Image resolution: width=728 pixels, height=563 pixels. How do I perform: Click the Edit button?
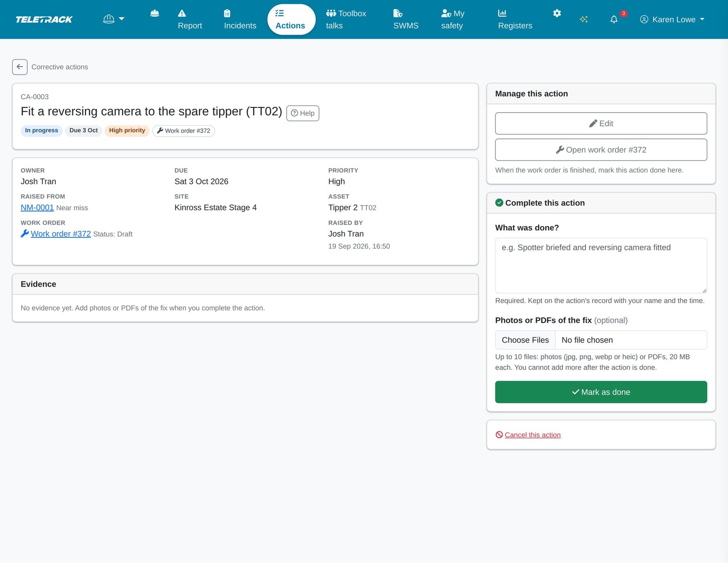coord(601,123)
